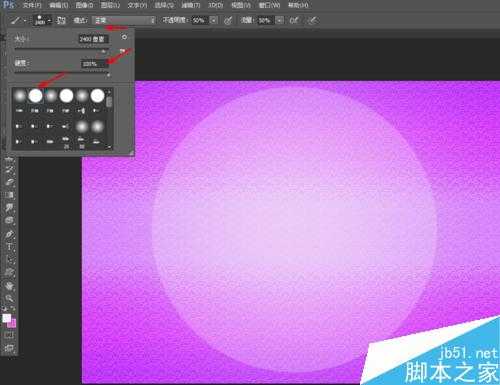Click hardness percentage field
This screenshot has width=500, height=385.
coord(95,64)
